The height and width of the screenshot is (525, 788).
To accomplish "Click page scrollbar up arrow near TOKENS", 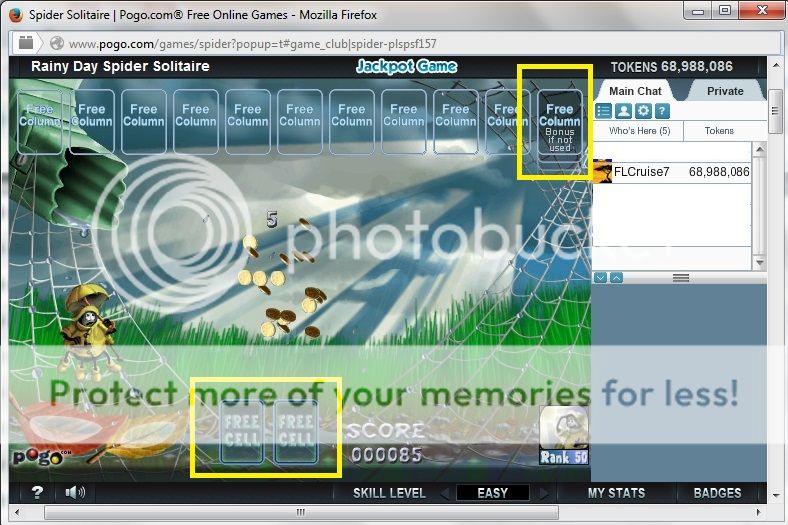I will tap(775, 66).
